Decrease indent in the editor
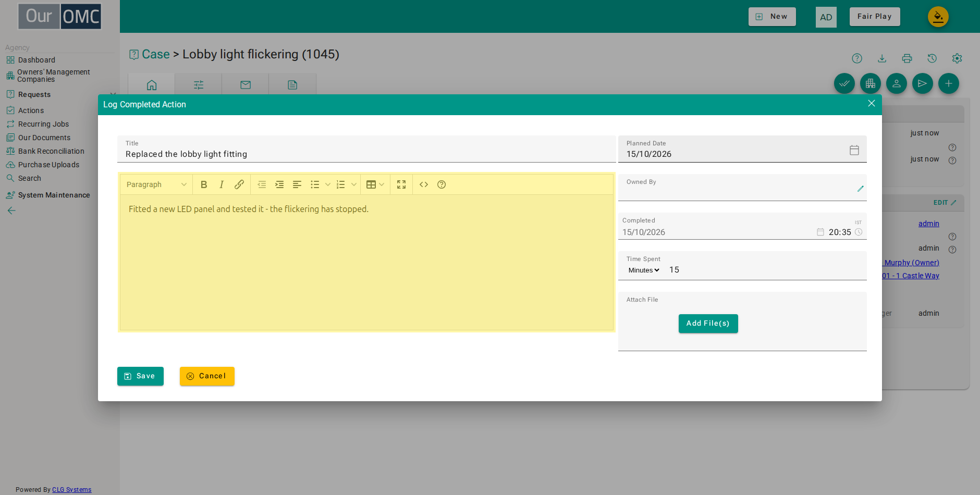This screenshot has width=980, height=495. click(262, 184)
